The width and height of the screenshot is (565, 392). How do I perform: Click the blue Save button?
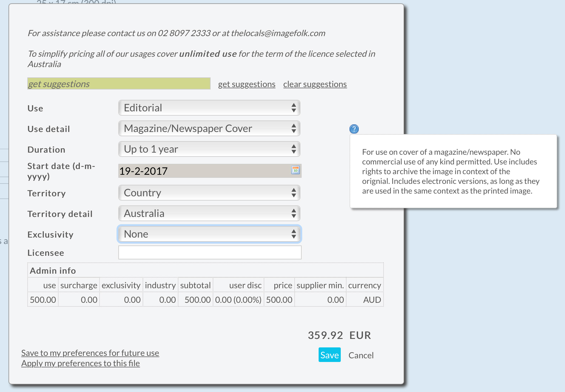[330, 355]
